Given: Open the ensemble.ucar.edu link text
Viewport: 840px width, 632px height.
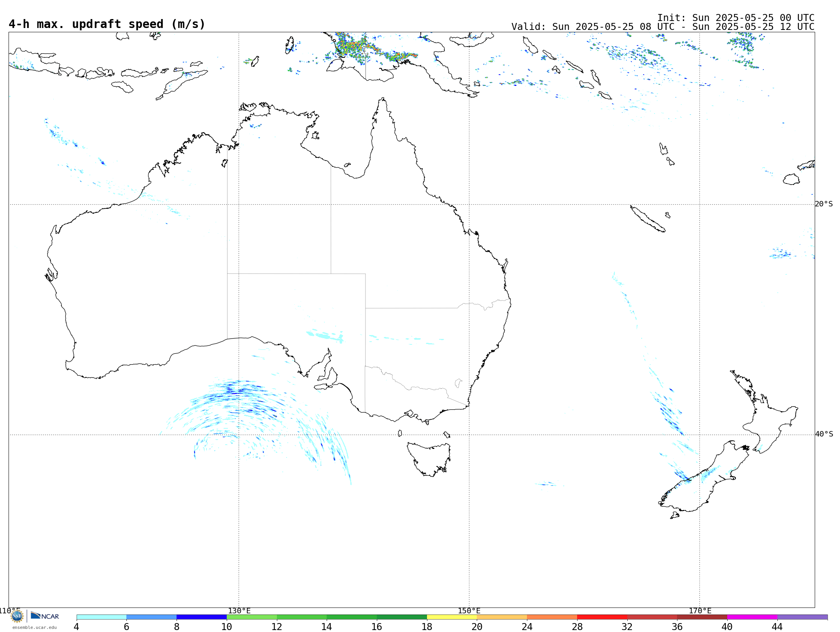Looking at the screenshot, I should click(x=35, y=627).
